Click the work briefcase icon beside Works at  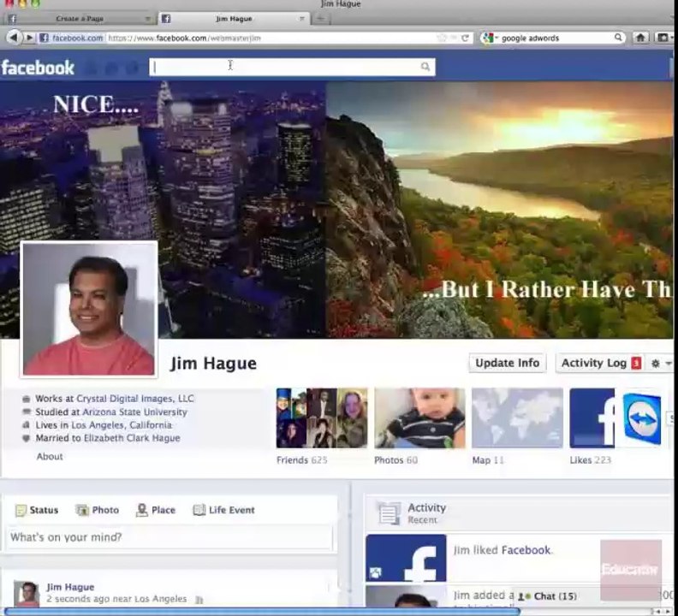click(x=27, y=399)
